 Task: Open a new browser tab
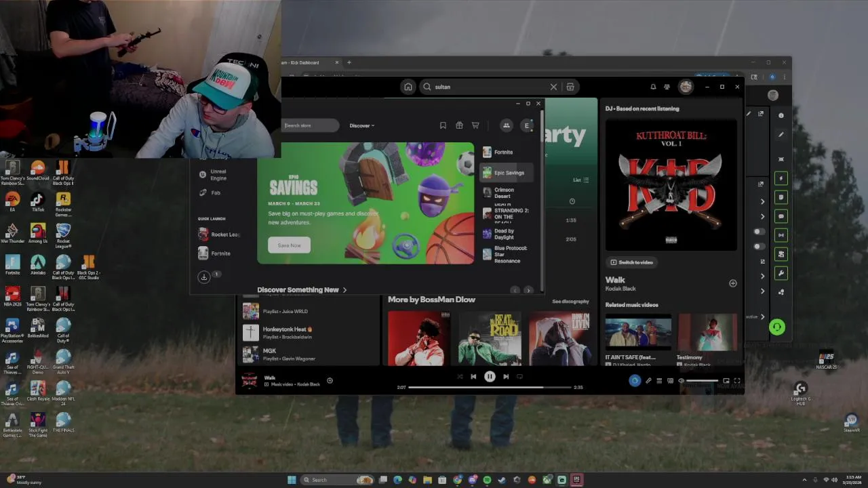pyautogui.click(x=349, y=62)
